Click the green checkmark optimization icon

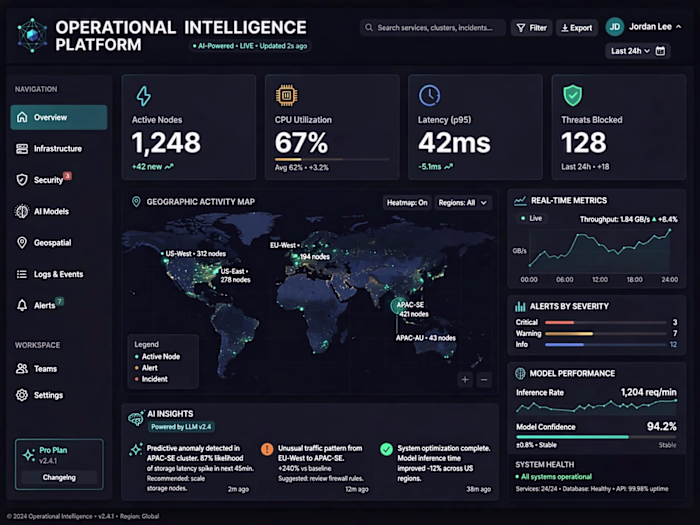pyautogui.click(x=386, y=449)
